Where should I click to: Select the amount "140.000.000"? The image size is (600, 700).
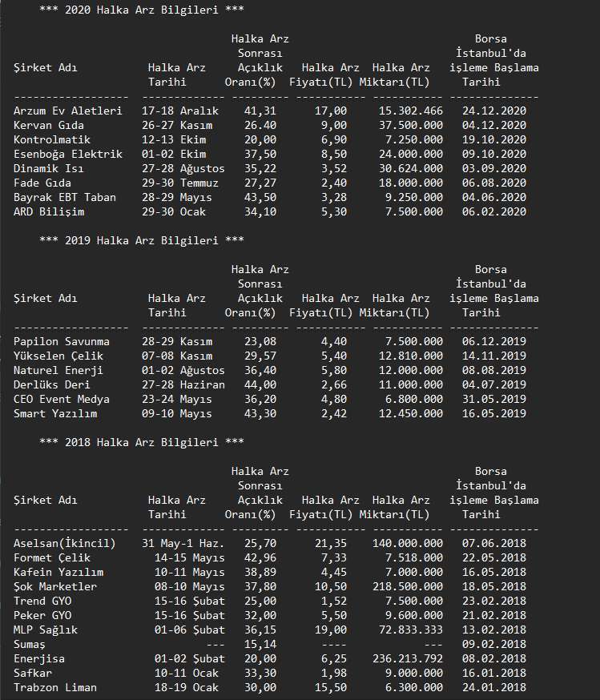click(408, 543)
